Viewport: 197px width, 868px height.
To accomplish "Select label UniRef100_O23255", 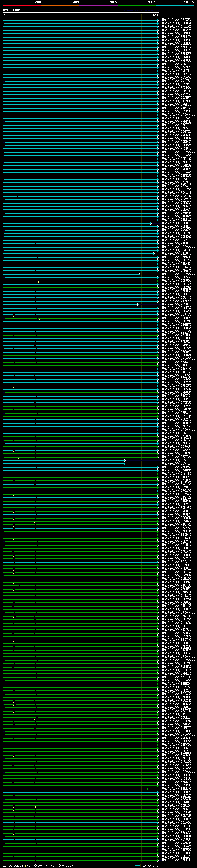I will coord(176,189).
